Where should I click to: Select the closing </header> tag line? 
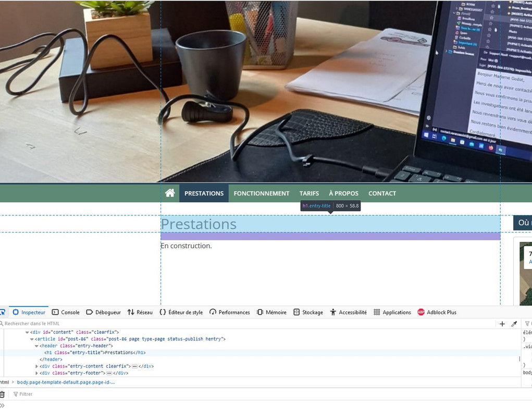click(x=51, y=360)
